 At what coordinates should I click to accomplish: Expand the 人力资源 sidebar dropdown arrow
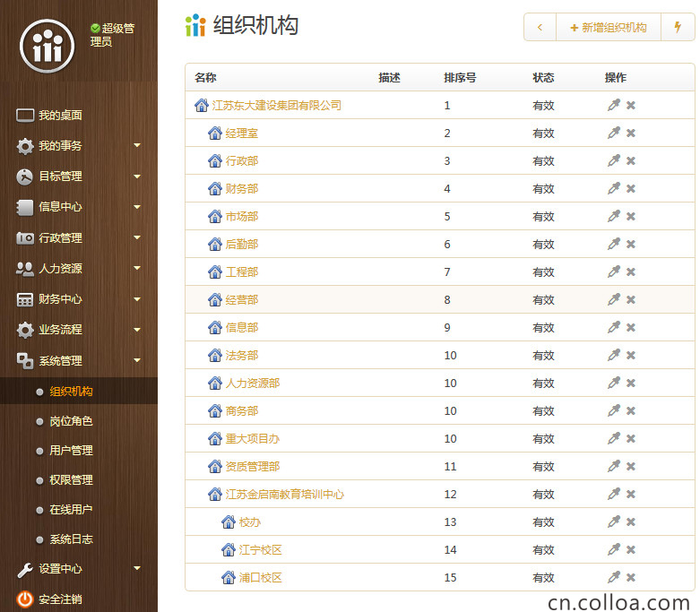point(137,268)
